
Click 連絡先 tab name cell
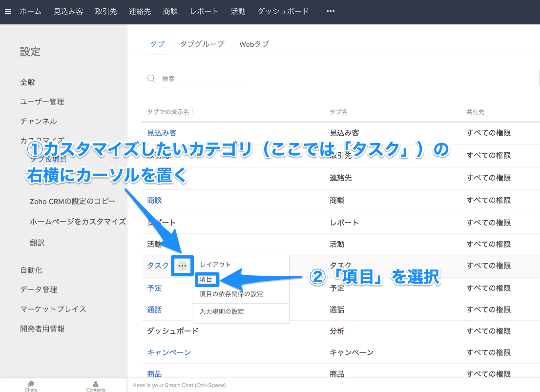tap(341, 178)
